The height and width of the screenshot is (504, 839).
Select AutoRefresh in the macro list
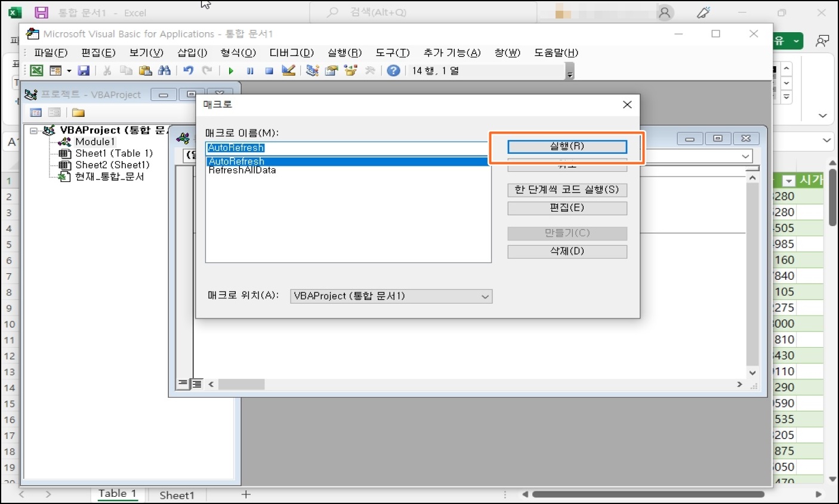pos(348,162)
